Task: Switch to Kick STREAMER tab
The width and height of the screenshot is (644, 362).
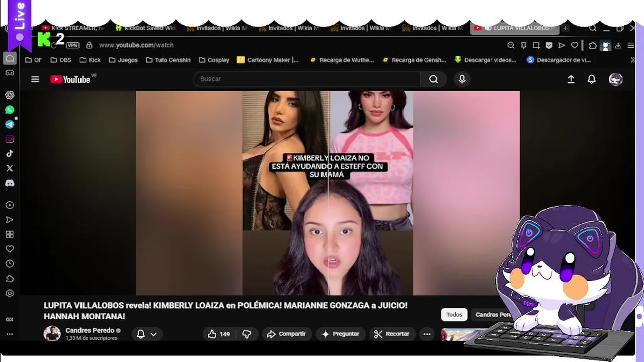Action: [x=73, y=28]
